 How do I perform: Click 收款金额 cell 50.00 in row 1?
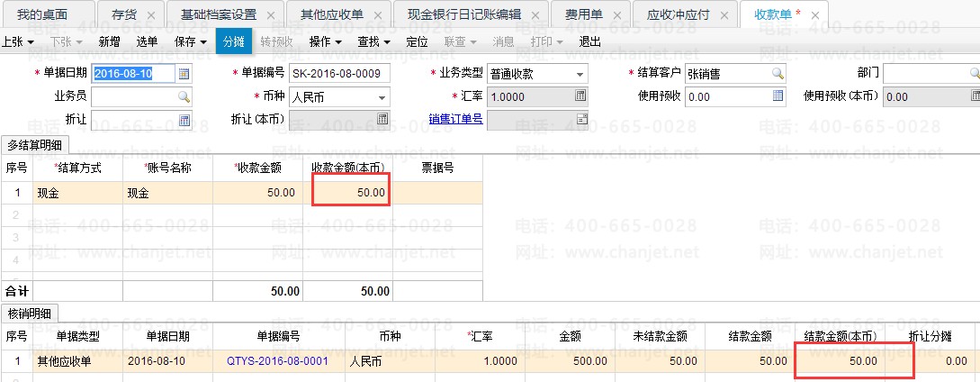click(x=257, y=193)
